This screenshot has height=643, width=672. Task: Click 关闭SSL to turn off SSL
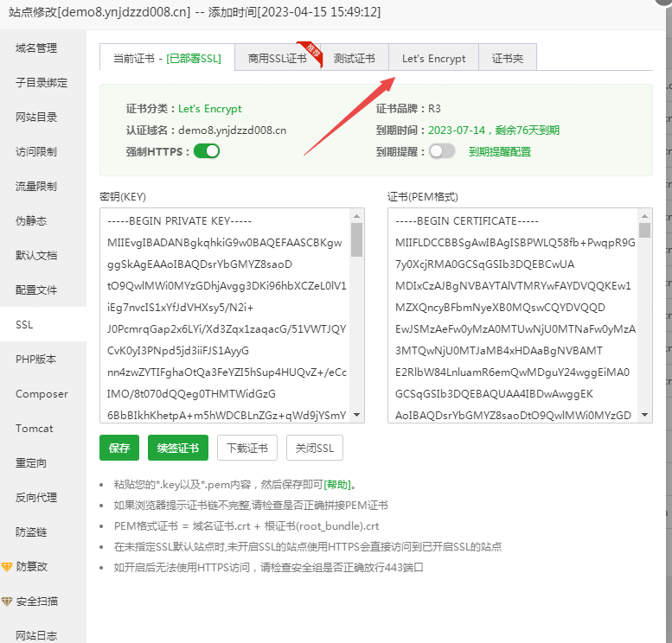point(315,449)
